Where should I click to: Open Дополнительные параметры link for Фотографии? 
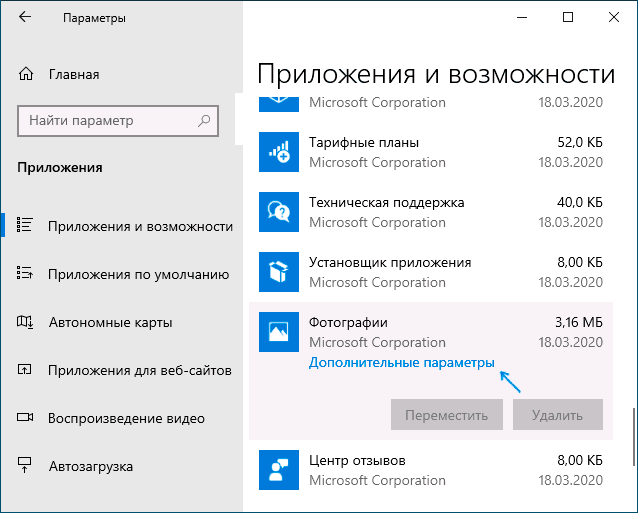tap(402, 362)
